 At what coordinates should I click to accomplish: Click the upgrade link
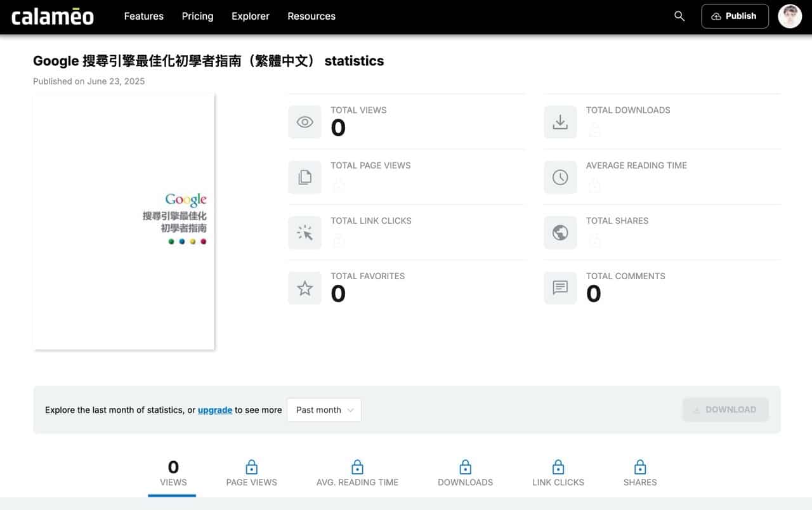coord(215,410)
